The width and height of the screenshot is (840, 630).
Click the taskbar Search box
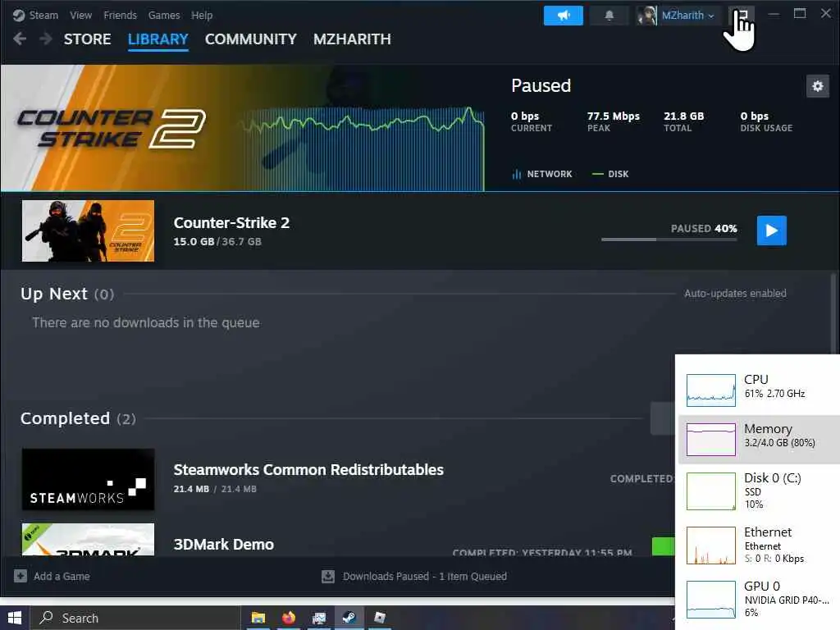pyautogui.click(x=135, y=619)
